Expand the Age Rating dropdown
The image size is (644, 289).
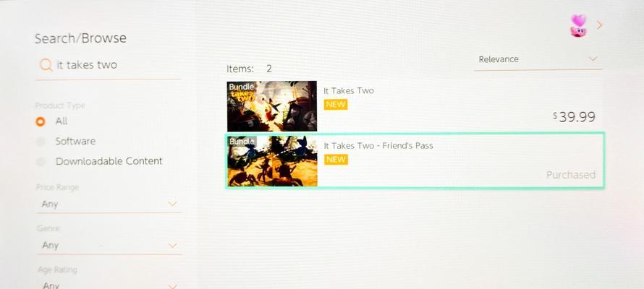click(109, 285)
